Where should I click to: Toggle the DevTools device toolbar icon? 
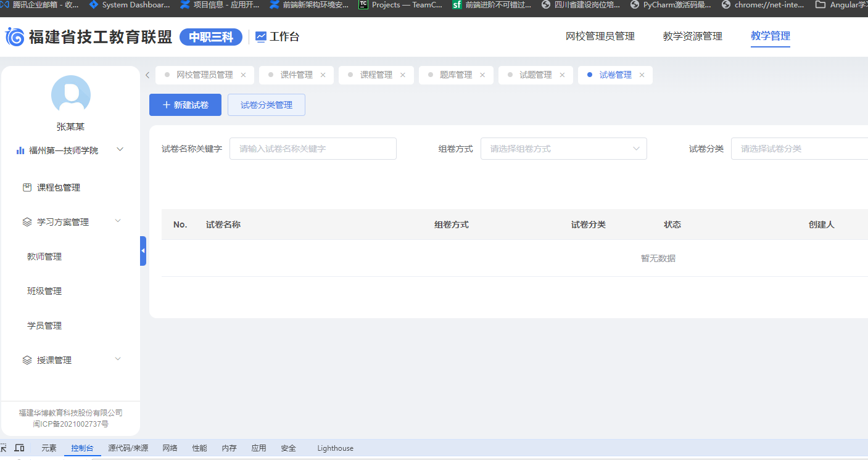click(20, 448)
